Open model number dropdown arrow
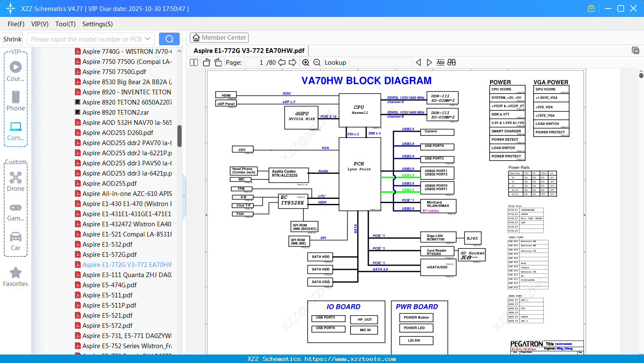 click(x=148, y=39)
